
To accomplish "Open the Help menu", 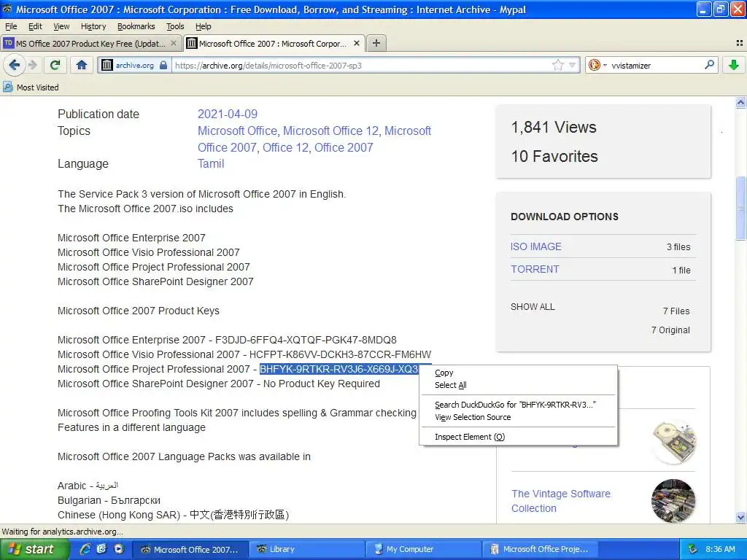I will point(203,26).
